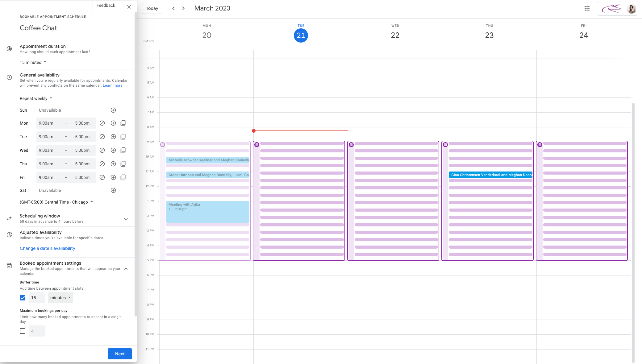The height and width of the screenshot is (364, 642).
Task: Edit the Monday start time field
Action: [46, 123]
